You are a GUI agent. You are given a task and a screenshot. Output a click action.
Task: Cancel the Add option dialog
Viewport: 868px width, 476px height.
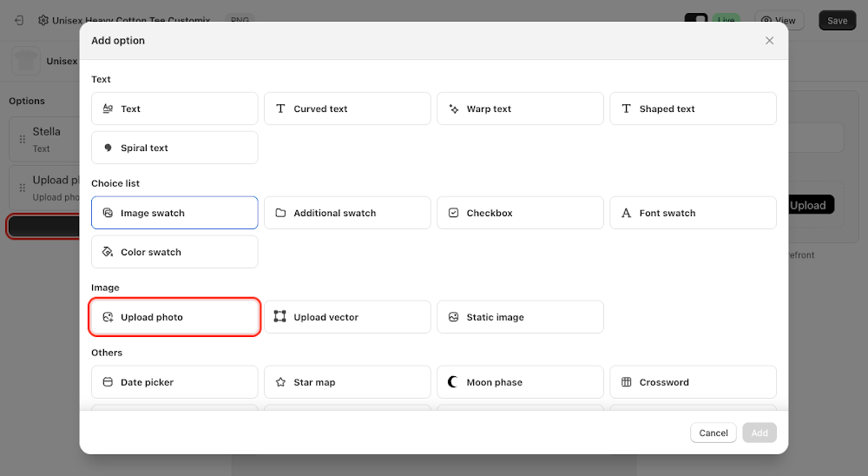[713, 433]
